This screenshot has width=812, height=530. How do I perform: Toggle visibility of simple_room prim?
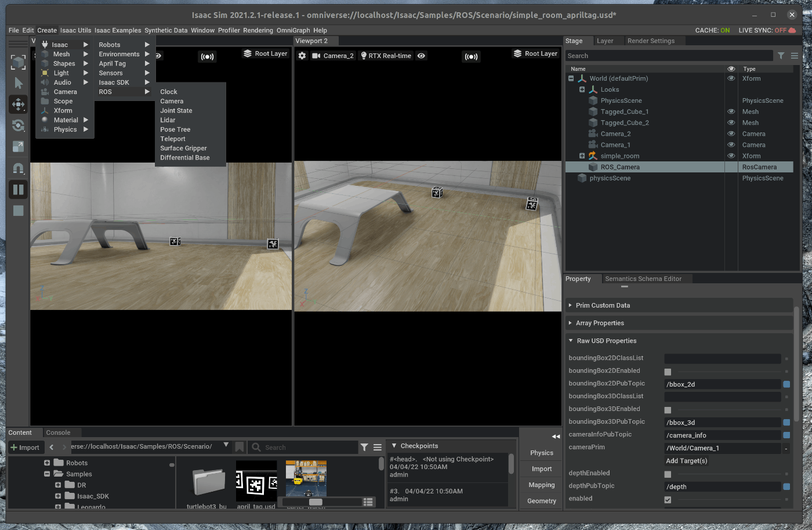coord(731,156)
